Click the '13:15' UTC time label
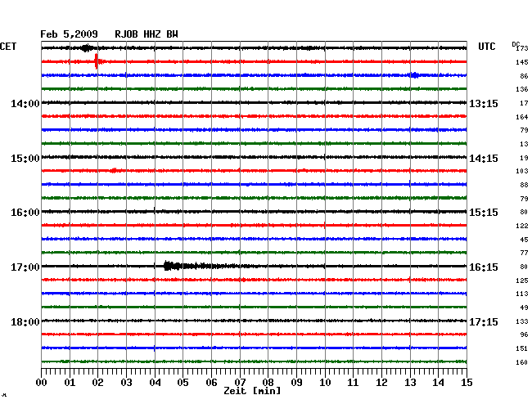This screenshot has height=404, width=532. coord(484,103)
